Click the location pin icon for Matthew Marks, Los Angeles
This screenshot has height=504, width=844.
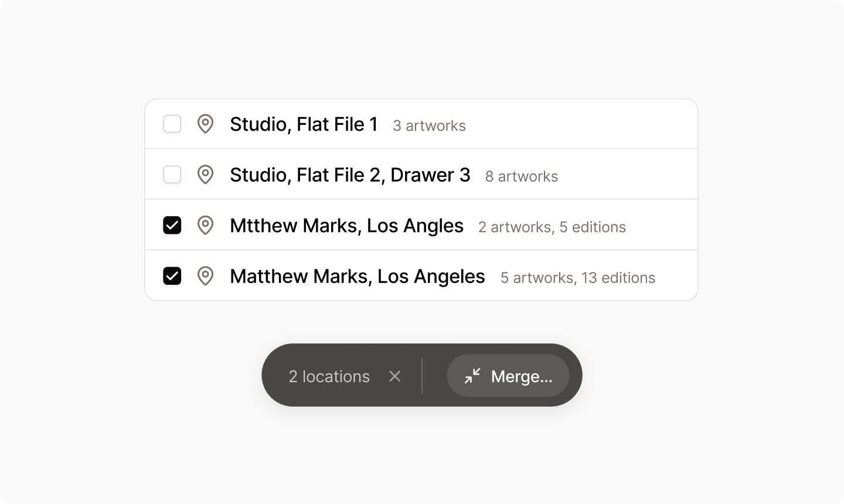pyautogui.click(x=206, y=276)
